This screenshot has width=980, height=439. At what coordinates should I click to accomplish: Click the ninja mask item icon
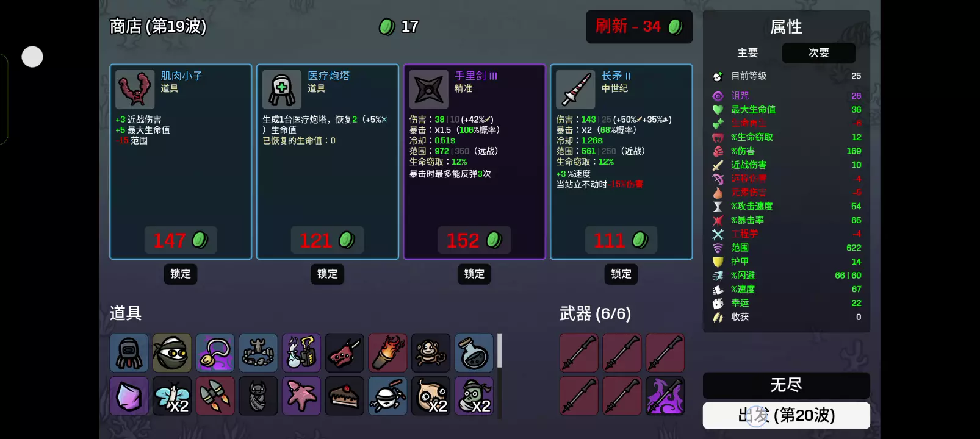coord(172,352)
